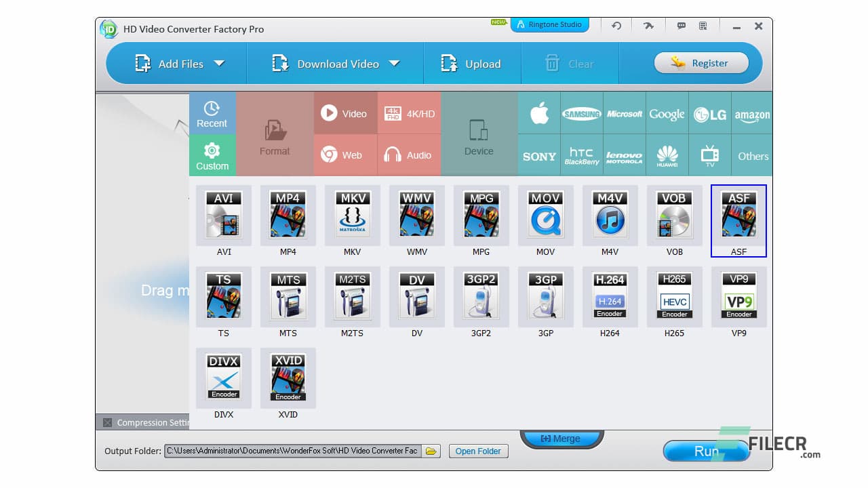Screen dimensions: 868x488
Task: Select the XVID encoder format
Action: point(288,378)
